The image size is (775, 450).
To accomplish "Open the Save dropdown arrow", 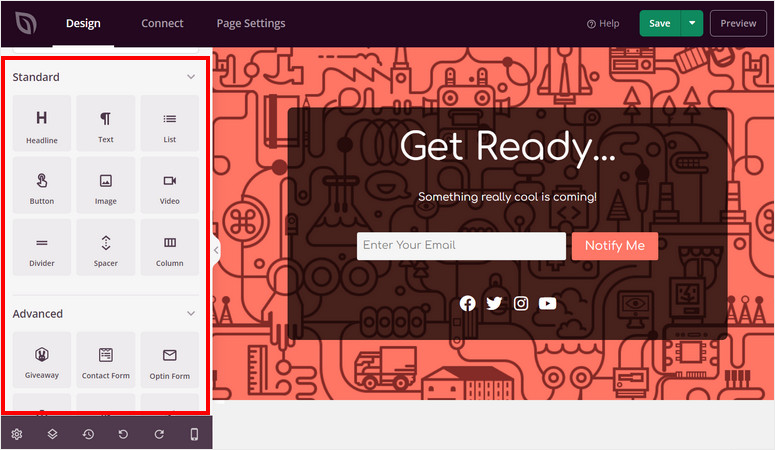I will (692, 23).
